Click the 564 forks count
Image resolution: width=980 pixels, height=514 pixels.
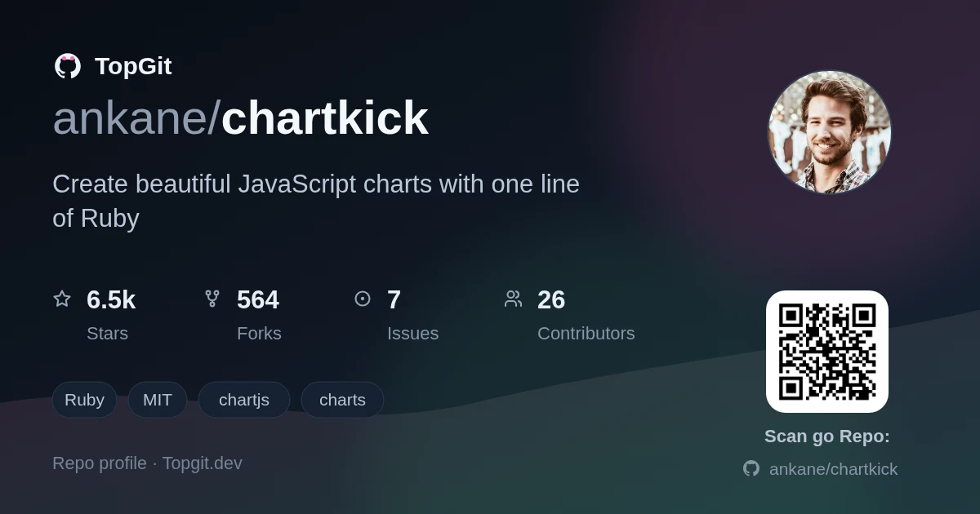click(x=258, y=300)
